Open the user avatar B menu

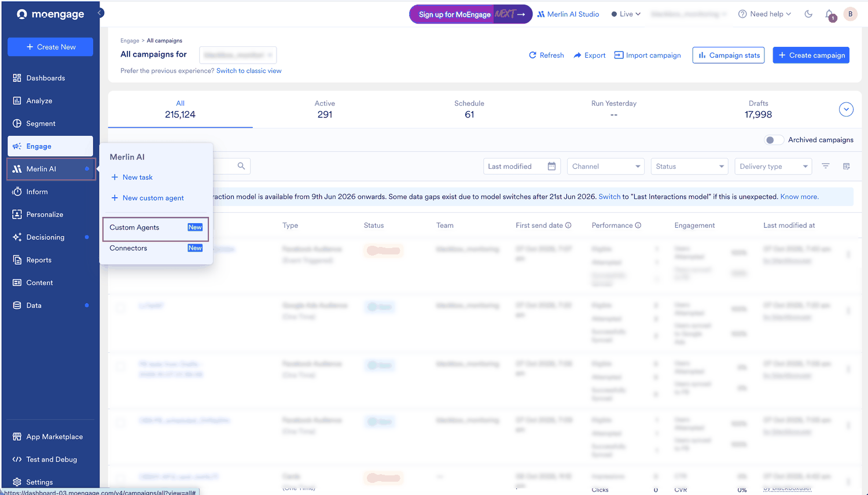point(850,14)
